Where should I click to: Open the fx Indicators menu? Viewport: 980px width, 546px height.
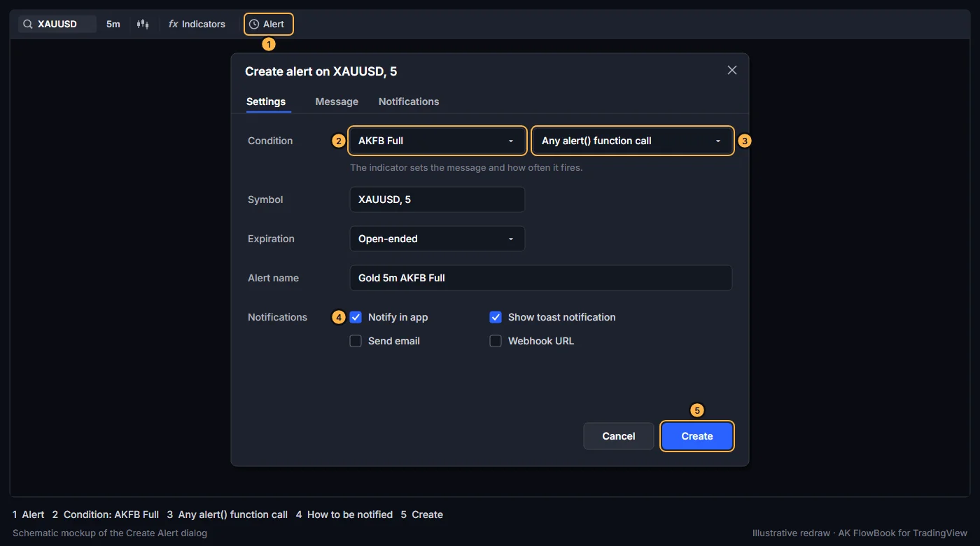[x=197, y=24]
